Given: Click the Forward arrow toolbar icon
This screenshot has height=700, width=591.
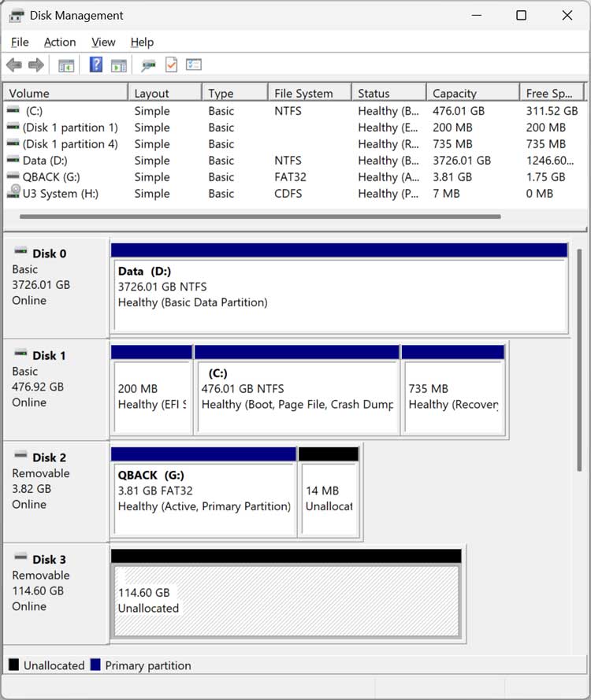Looking at the screenshot, I should point(35,65).
